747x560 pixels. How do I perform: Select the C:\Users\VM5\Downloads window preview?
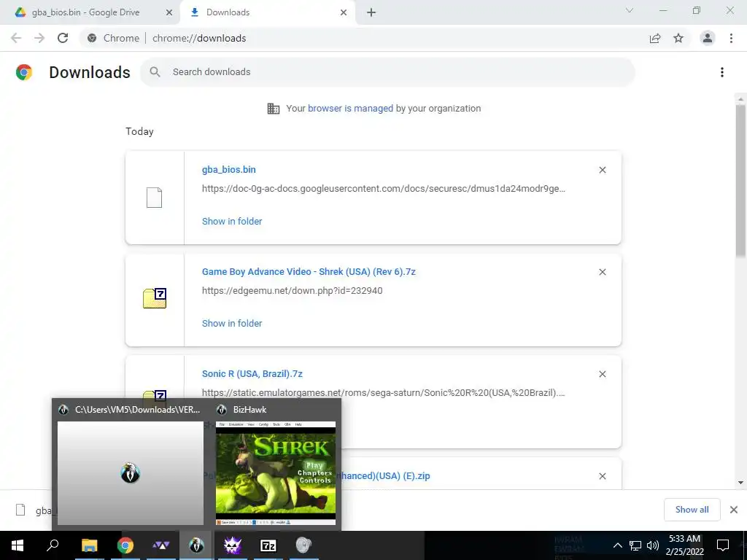[131, 472]
